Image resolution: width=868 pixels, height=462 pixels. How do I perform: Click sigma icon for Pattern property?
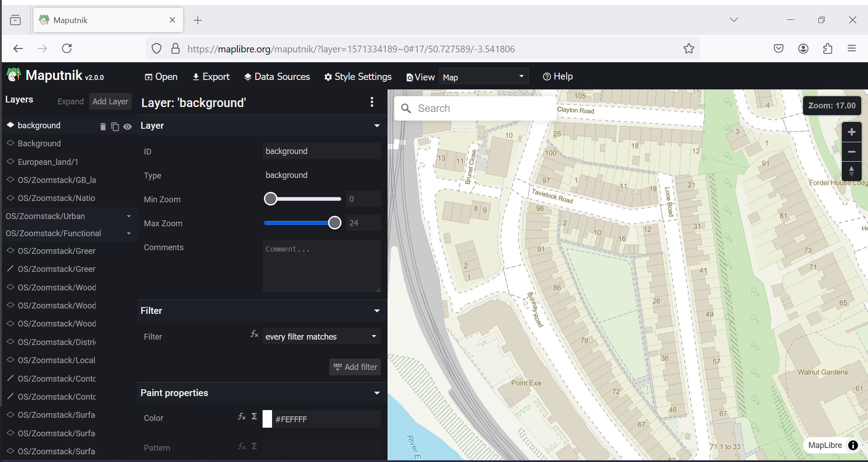(x=254, y=446)
